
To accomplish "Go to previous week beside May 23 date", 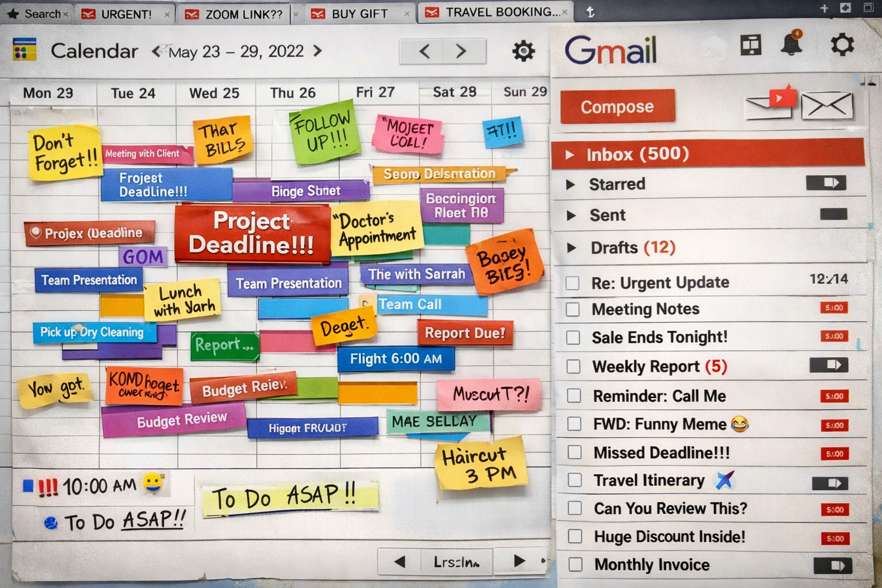I will 156,51.
